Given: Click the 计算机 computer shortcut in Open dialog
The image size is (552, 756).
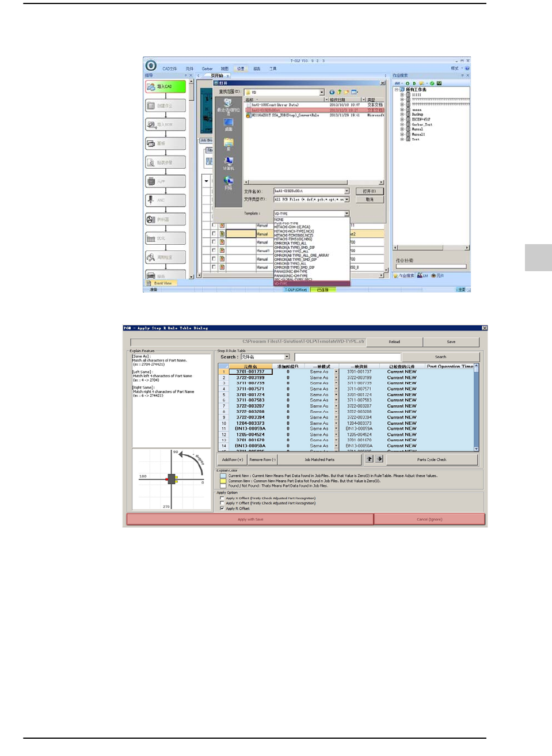Looking at the screenshot, I should coord(228,163).
